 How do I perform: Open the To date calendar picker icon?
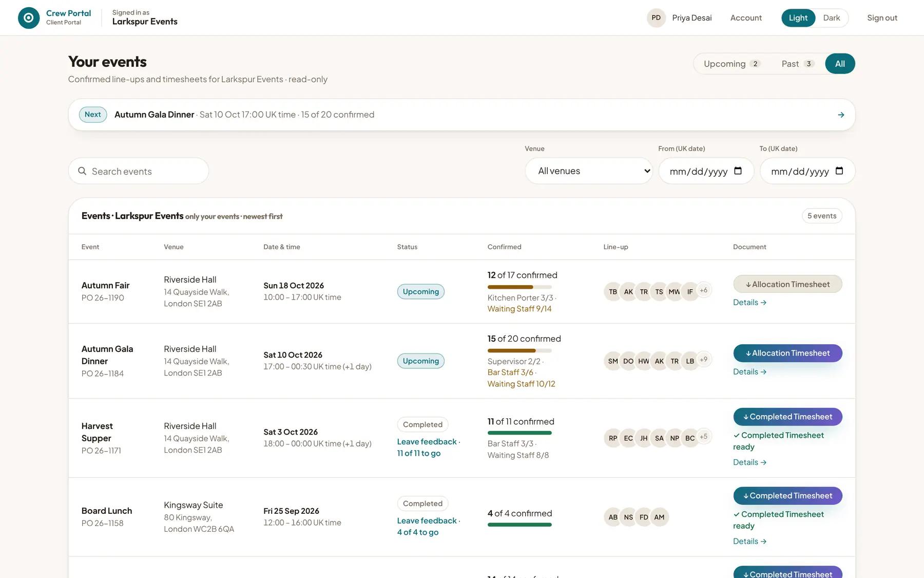pyautogui.click(x=839, y=171)
